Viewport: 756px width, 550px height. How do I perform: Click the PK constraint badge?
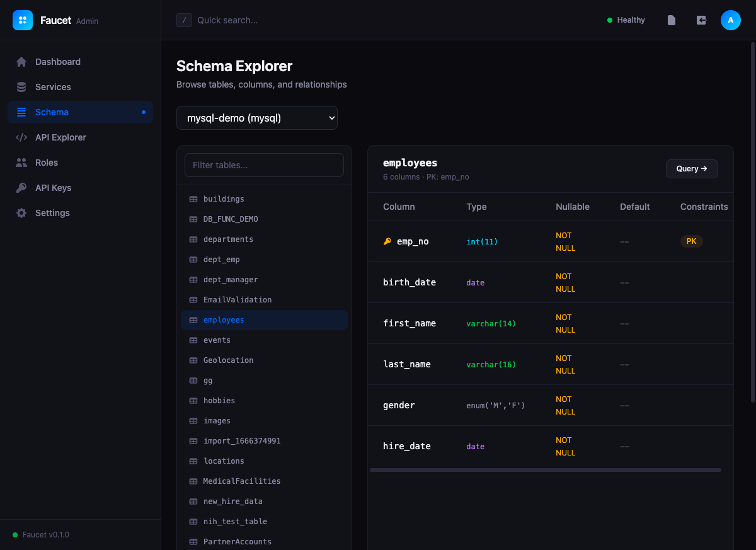click(692, 241)
